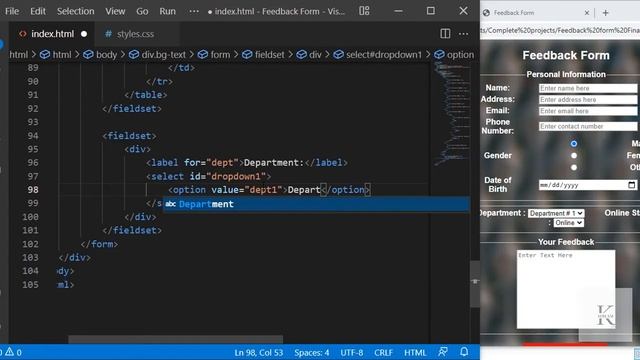Open the File menu
The height and width of the screenshot is (360, 640).
pyautogui.click(x=12, y=11)
